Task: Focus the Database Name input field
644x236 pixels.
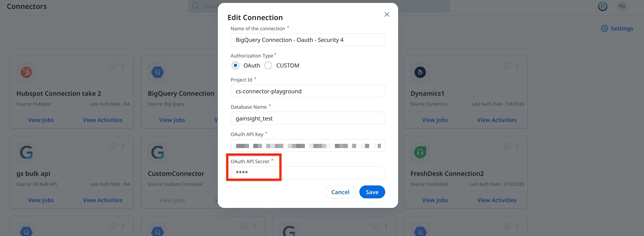Action: pos(308,118)
